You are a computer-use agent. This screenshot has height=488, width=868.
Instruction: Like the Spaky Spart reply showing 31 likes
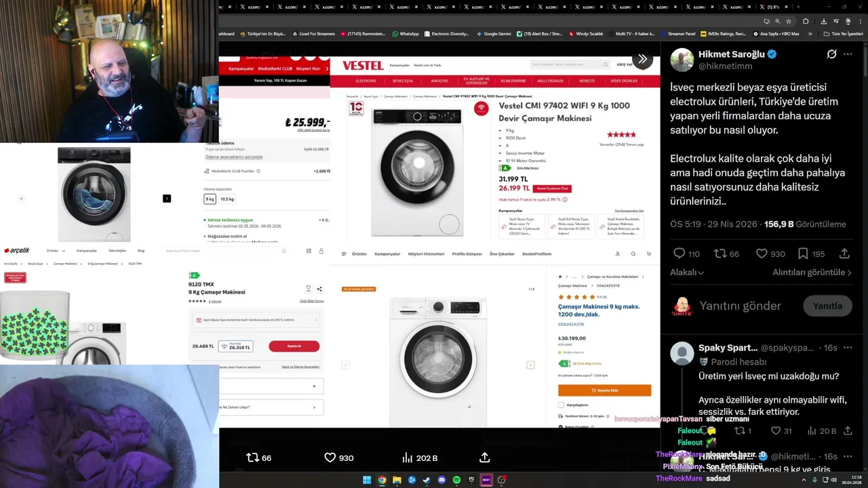[776, 430]
